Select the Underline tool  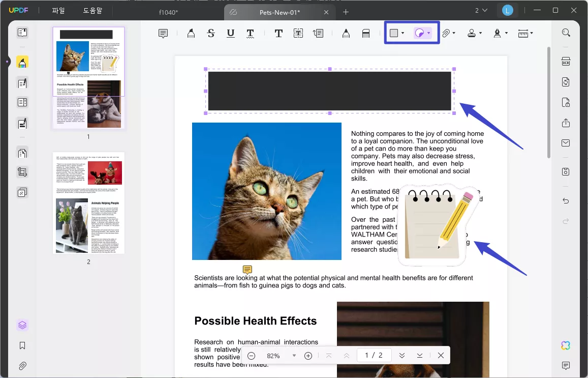pos(231,34)
